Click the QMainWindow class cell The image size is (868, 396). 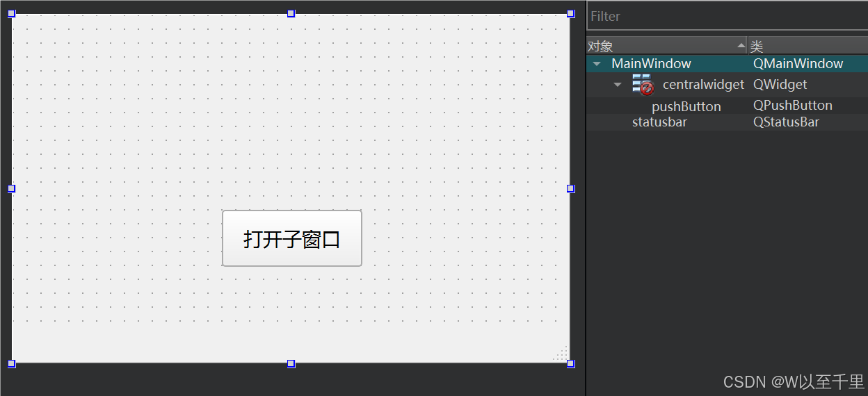click(x=798, y=63)
